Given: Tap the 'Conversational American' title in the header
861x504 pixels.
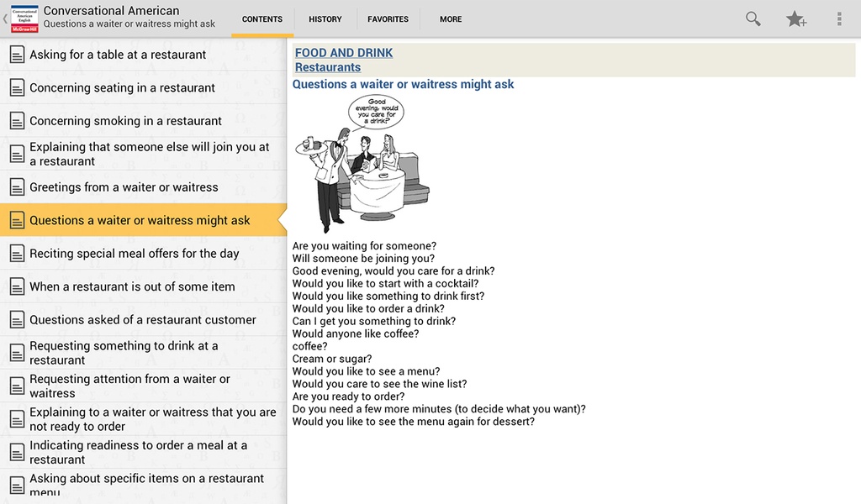Looking at the screenshot, I should (x=112, y=10).
